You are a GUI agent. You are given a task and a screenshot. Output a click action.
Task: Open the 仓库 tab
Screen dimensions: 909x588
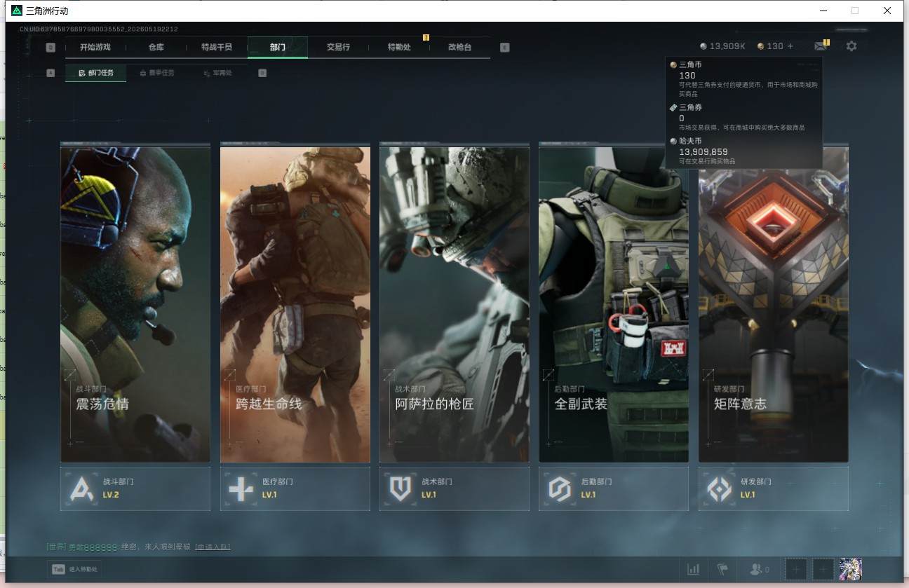[156, 47]
